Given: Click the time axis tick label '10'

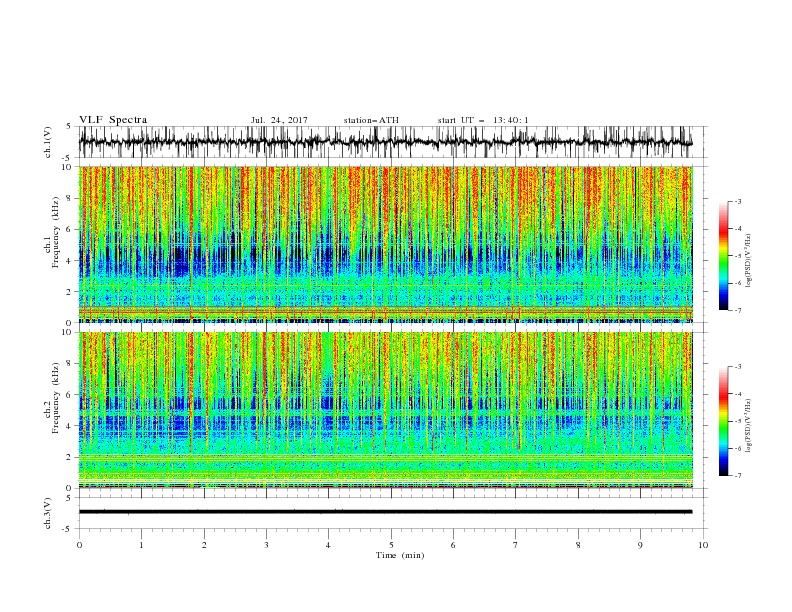Looking at the screenshot, I should pos(703,545).
